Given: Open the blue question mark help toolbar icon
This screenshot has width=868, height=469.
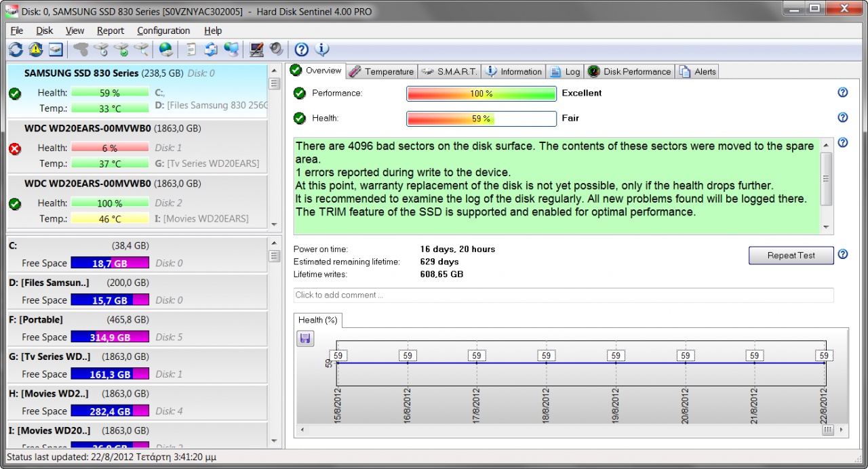Looking at the screenshot, I should 302,49.
